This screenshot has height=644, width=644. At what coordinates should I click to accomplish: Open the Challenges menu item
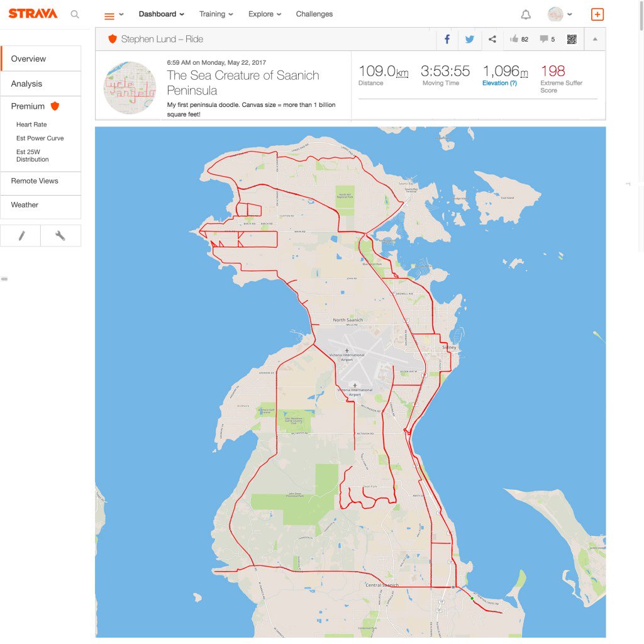point(314,14)
